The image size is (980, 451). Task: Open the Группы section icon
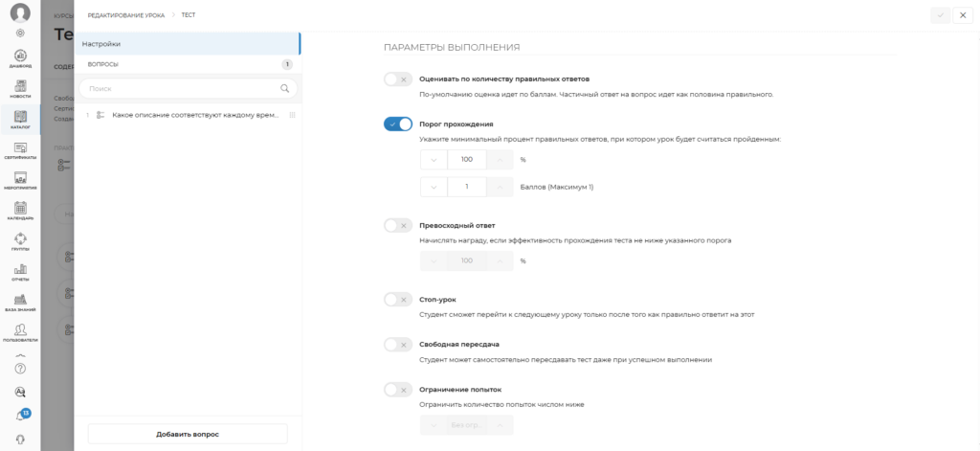20,239
